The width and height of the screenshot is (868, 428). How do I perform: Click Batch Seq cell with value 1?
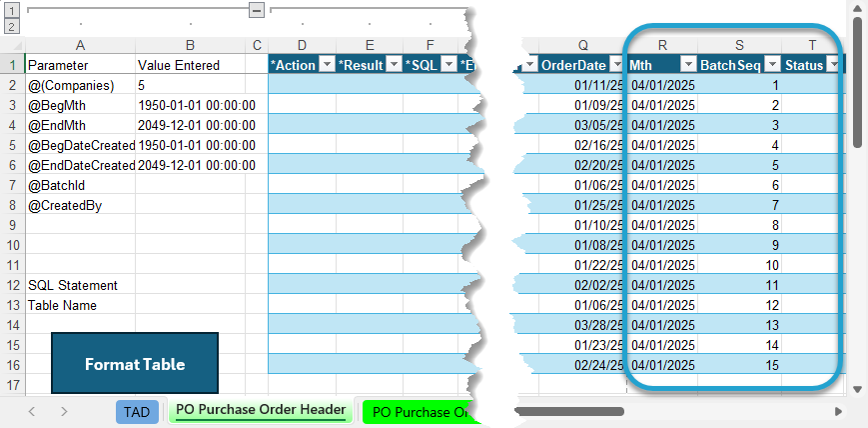tap(739, 85)
